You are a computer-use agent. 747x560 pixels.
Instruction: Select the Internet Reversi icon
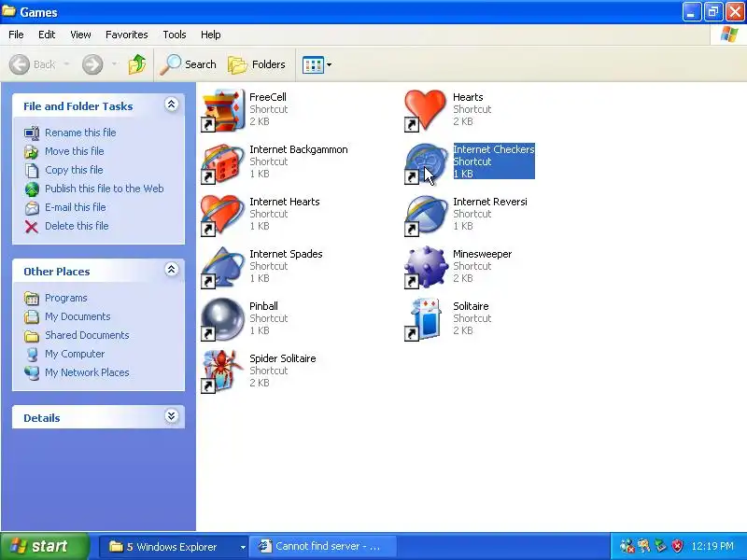(x=426, y=216)
